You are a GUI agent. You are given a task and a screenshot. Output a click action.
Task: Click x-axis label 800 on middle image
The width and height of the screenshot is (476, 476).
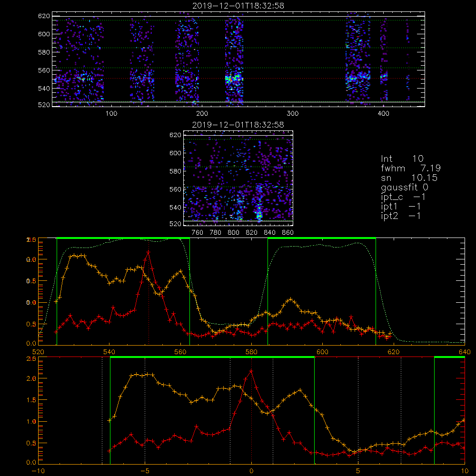tap(233, 233)
